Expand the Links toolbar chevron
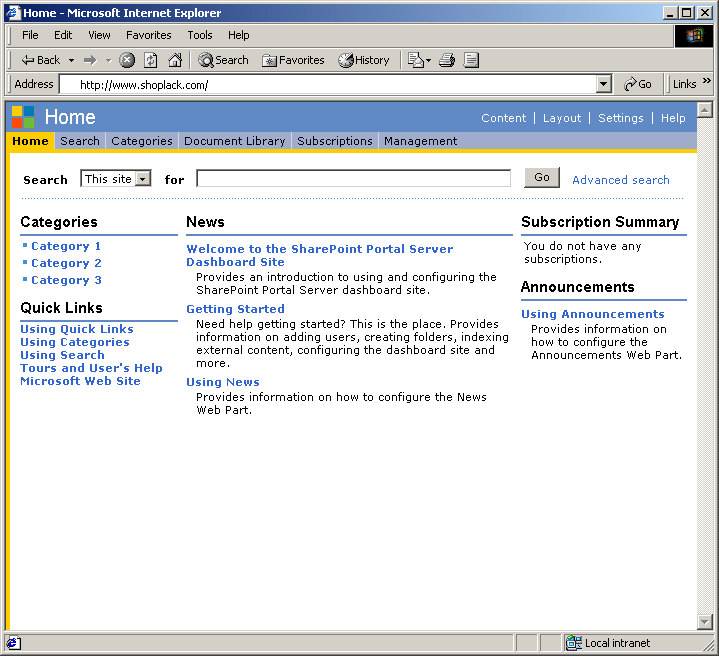 [707, 81]
